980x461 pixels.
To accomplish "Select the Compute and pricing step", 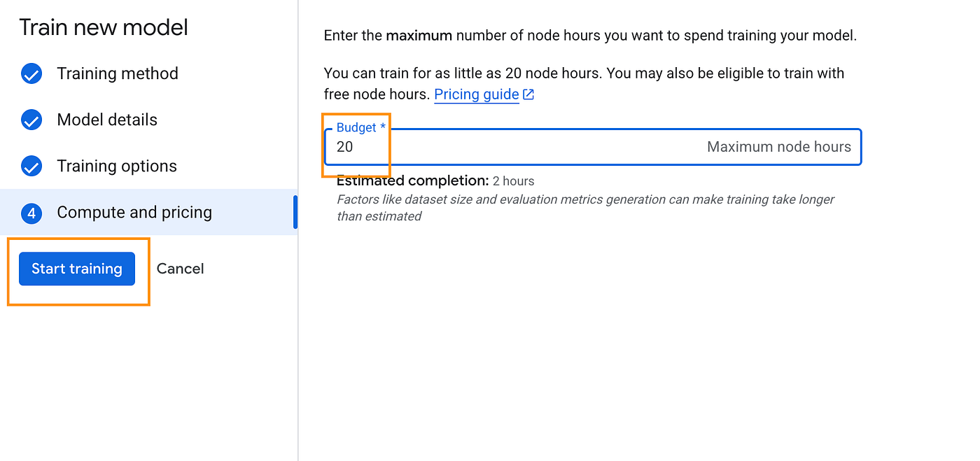I will 134,213.
